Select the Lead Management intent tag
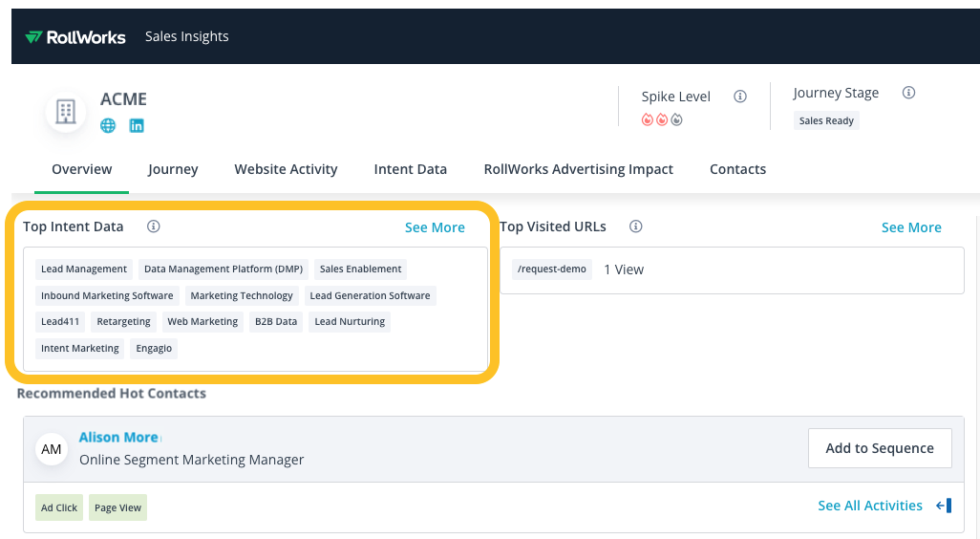 click(x=84, y=269)
